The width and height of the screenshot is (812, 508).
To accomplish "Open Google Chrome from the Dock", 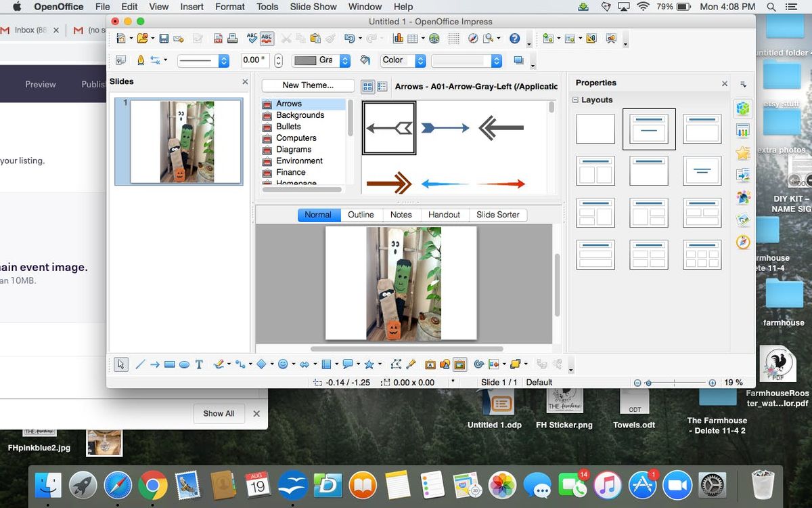I will point(153,485).
